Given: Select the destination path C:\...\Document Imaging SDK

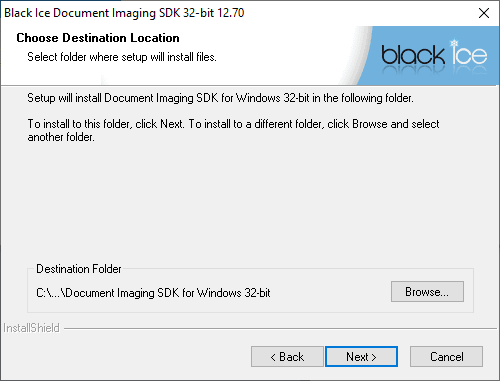Looking at the screenshot, I should coord(153,293).
